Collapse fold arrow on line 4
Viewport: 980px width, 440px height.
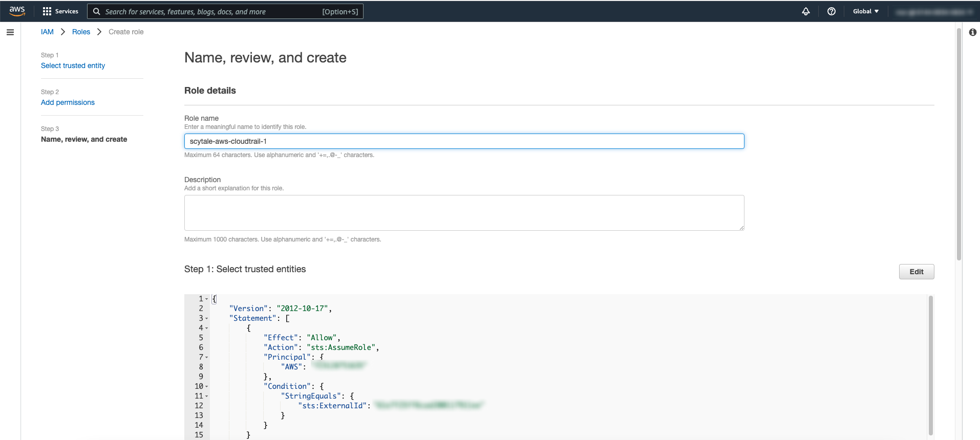coord(207,328)
